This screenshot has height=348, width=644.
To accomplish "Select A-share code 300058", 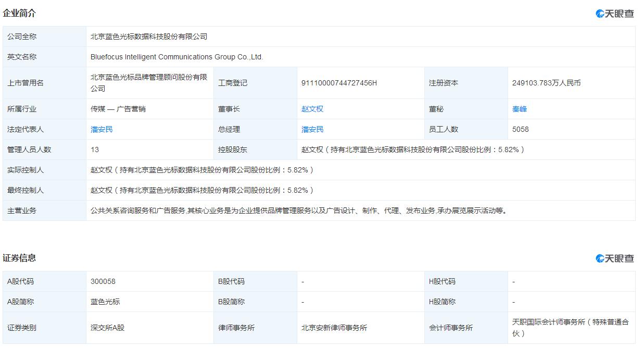I will [x=103, y=281].
